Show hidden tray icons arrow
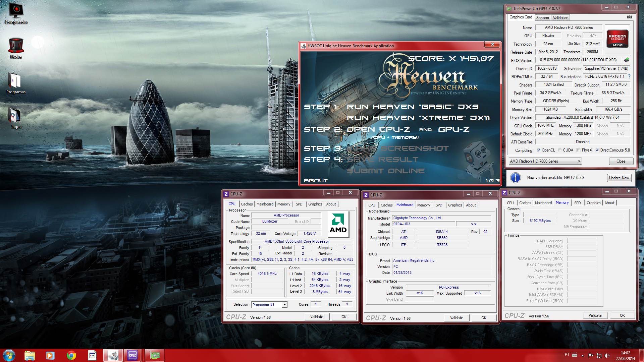Image resolution: width=644 pixels, height=362 pixels. [583, 355]
